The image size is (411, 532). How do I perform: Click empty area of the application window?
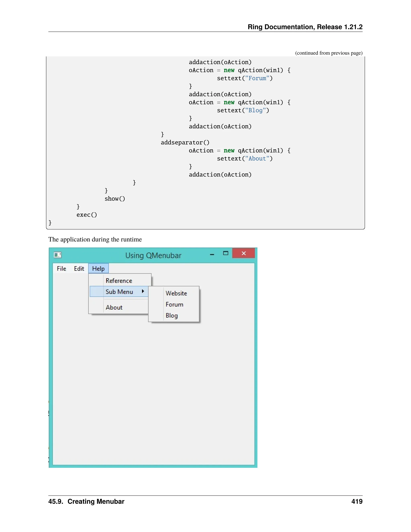153,390
